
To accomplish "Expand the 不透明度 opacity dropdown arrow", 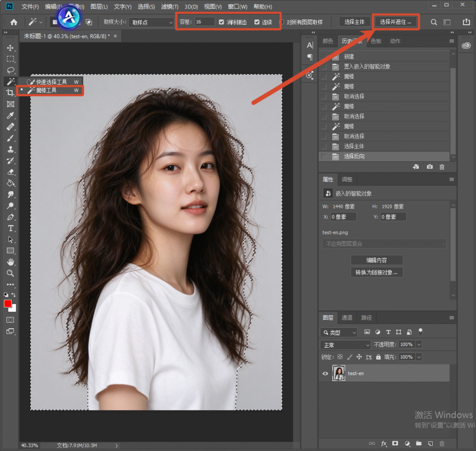I will [419, 345].
